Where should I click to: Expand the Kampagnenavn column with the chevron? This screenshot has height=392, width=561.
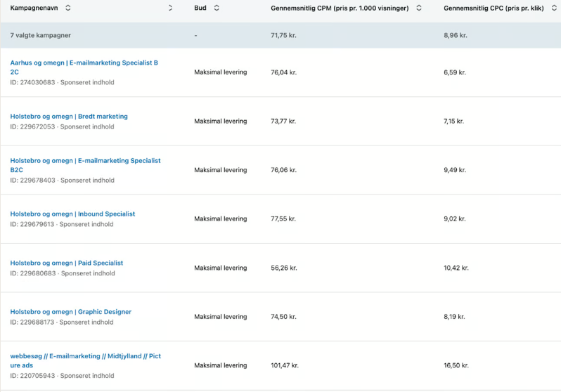point(170,8)
